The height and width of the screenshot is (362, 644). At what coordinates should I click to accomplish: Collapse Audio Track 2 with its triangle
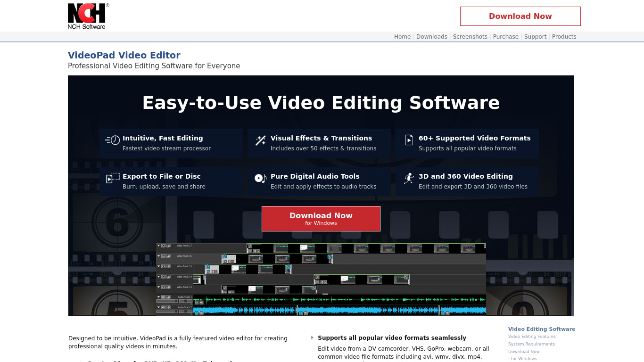click(x=158, y=307)
